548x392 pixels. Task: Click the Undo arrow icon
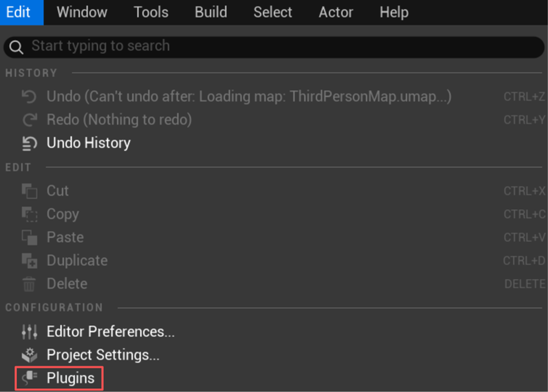29,97
